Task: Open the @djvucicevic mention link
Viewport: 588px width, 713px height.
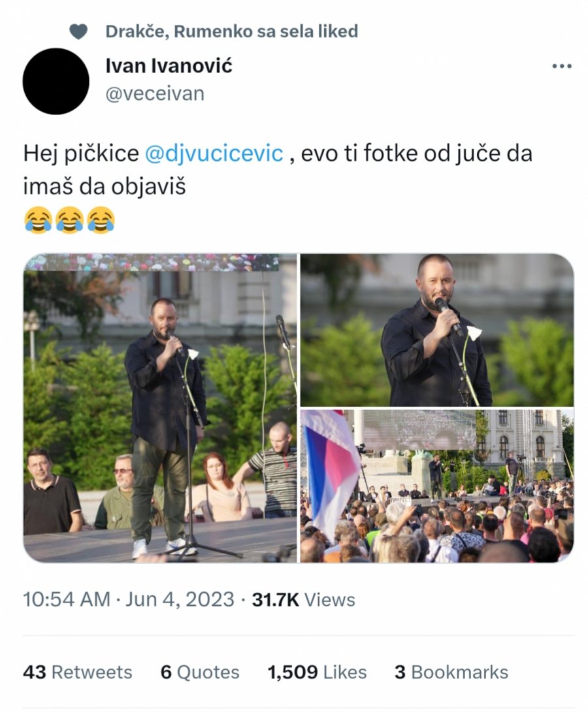Action: click(x=214, y=153)
